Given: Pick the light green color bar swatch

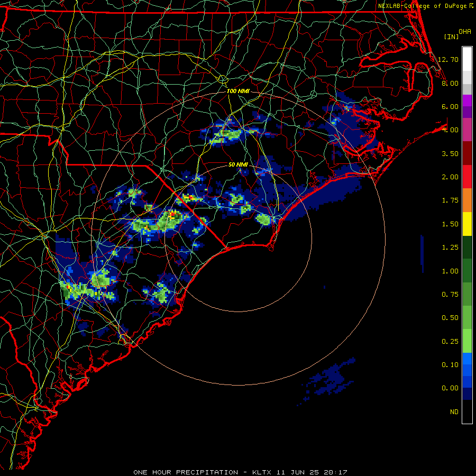Looking at the screenshot, I should coord(467,341).
